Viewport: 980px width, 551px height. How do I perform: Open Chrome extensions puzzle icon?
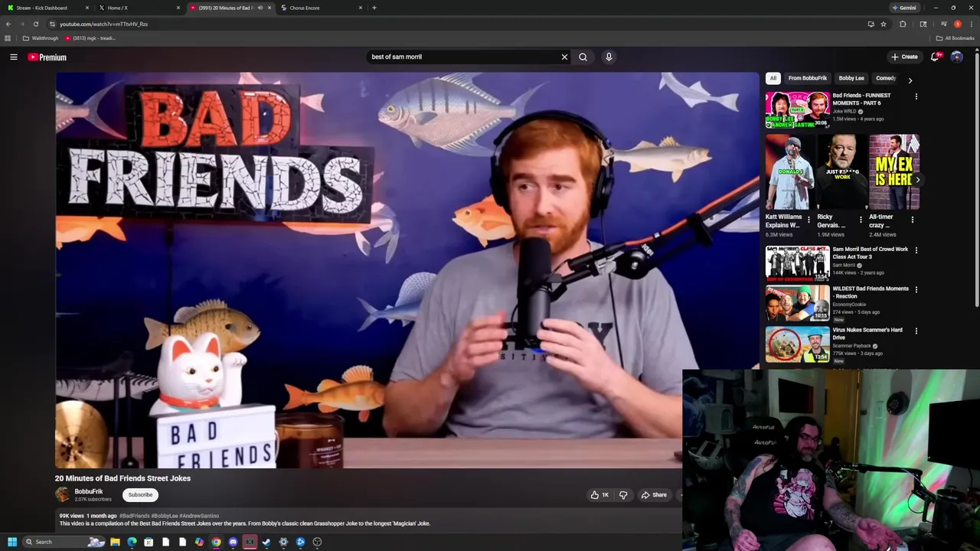pos(903,24)
